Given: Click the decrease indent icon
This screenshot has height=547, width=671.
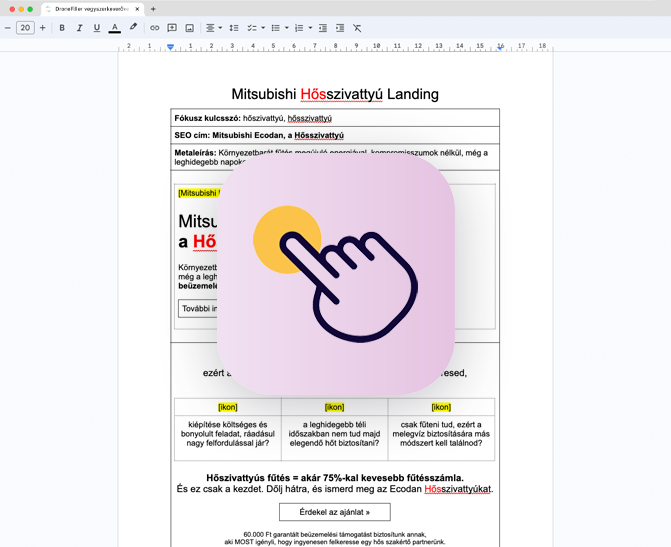Looking at the screenshot, I should coord(323,28).
